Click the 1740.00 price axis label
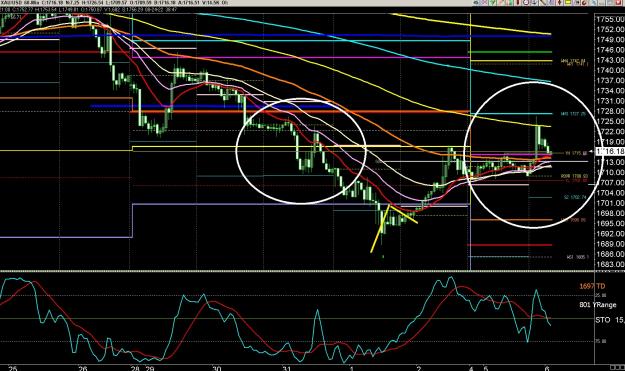This screenshot has height=371, width=625. coord(610,70)
